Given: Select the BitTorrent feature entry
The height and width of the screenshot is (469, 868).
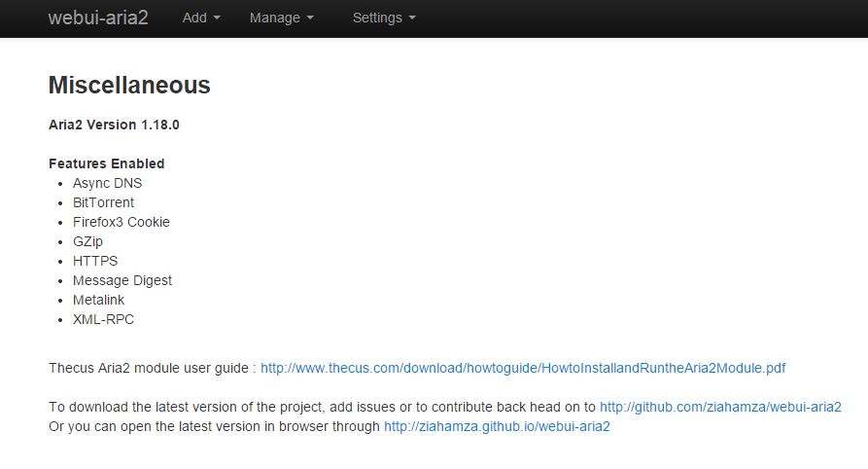Looking at the screenshot, I should (103, 202).
